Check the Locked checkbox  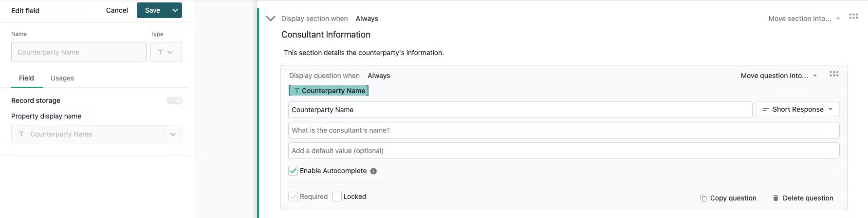pos(337,197)
